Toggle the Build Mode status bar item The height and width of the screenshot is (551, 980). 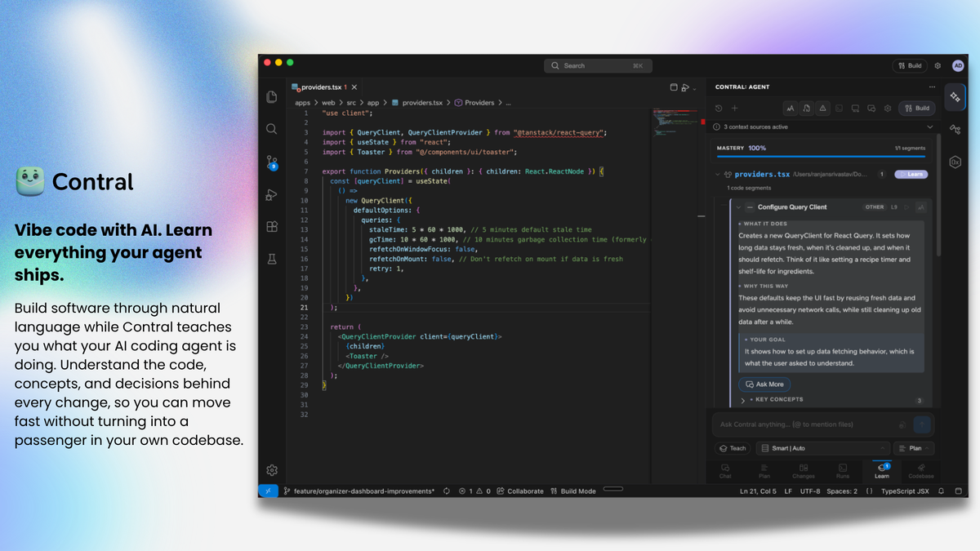pyautogui.click(x=573, y=491)
